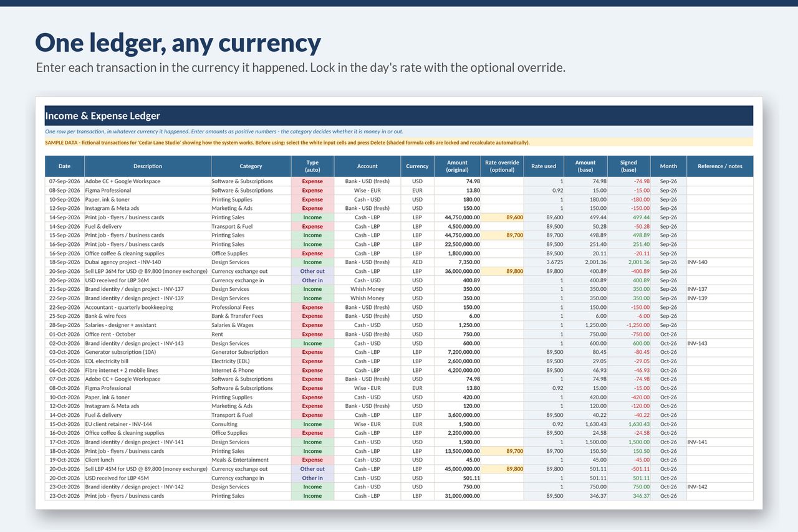Click the signed value -400.89

pyautogui.click(x=628, y=271)
